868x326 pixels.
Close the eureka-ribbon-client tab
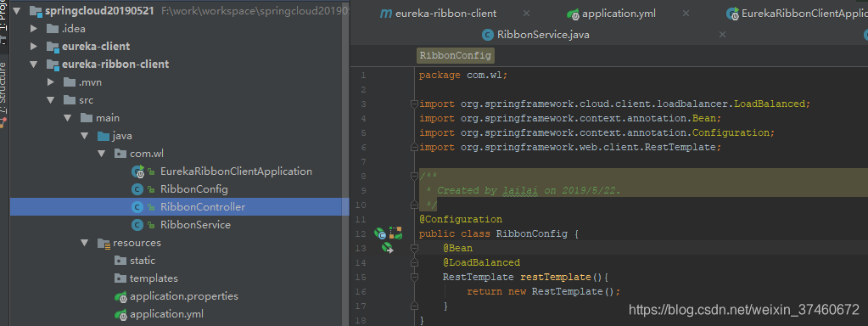tap(526, 14)
